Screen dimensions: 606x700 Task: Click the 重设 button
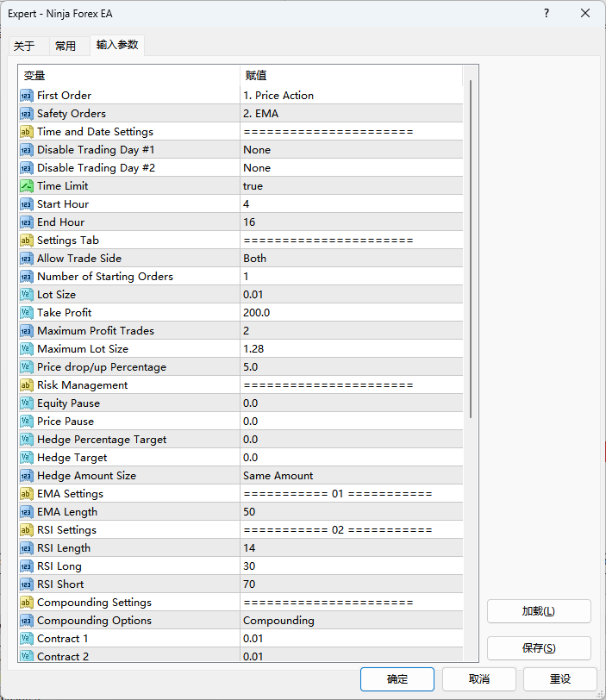point(560,679)
